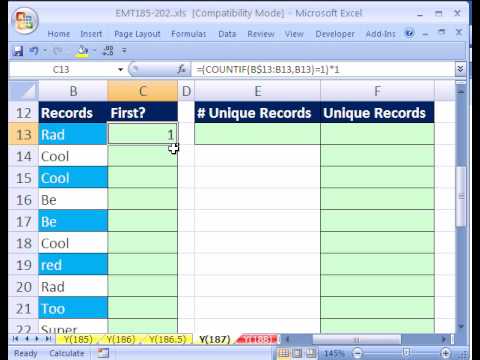The width and height of the screenshot is (480, 360).
Task: Click cell C13 containing value 1
Action: point(143,134)
